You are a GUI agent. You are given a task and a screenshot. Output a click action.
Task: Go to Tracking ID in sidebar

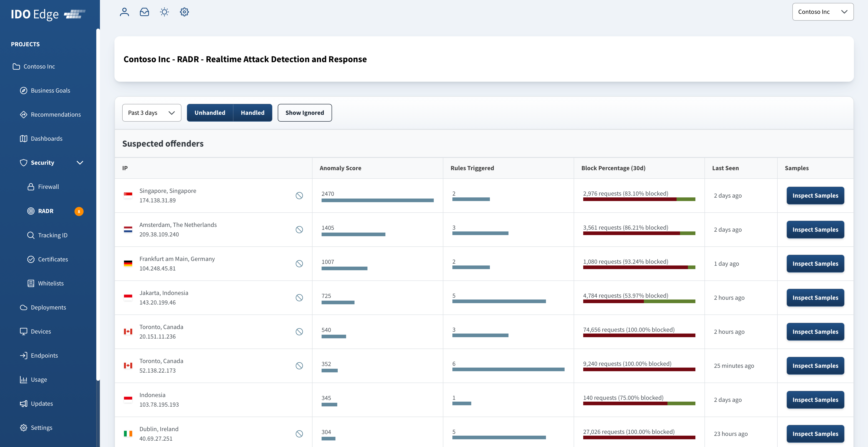pos(52,235)
